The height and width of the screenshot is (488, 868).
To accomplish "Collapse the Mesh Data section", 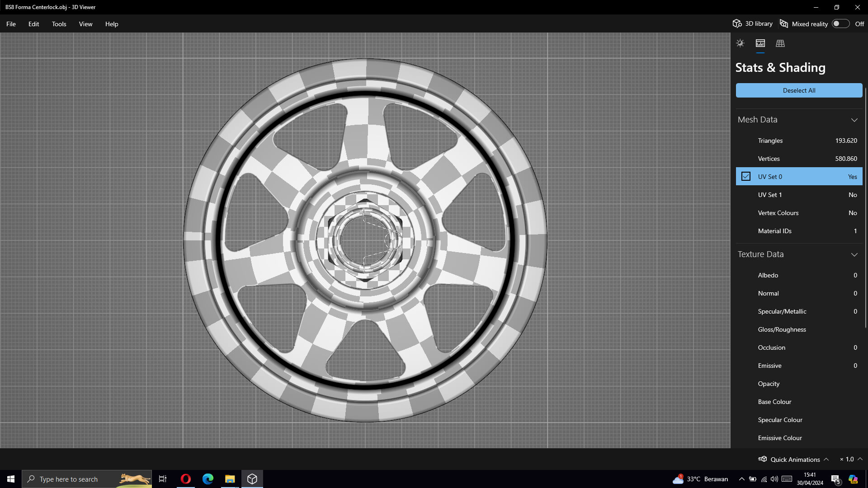I will tap(854, 120).
